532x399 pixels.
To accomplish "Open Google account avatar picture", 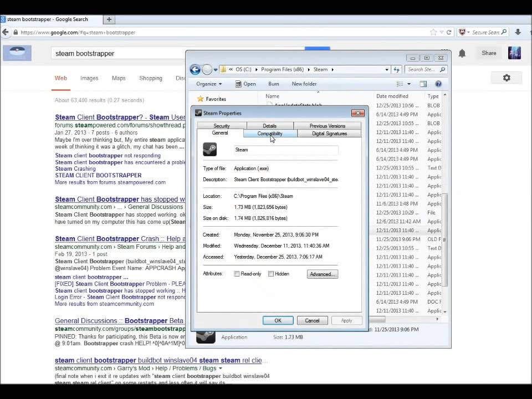I will pos(514,53).
